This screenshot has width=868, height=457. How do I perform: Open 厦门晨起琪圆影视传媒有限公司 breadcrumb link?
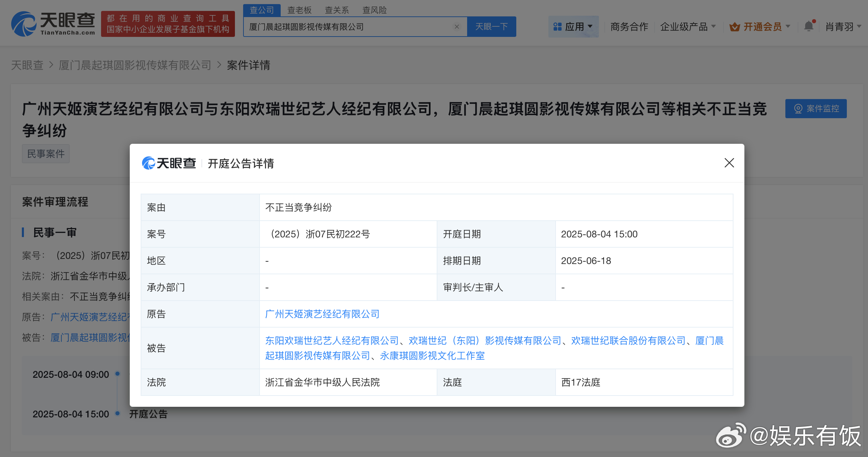[135, 65]
